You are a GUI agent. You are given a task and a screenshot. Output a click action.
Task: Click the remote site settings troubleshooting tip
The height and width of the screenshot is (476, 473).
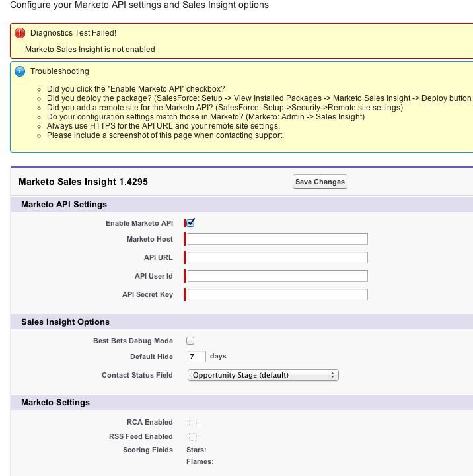click(225, 108)
